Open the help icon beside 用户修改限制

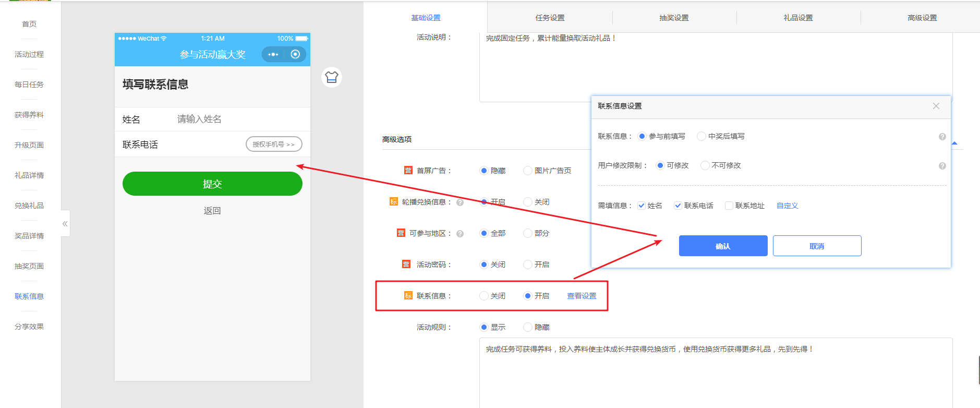pyautogui.click(x=942, y=166)
